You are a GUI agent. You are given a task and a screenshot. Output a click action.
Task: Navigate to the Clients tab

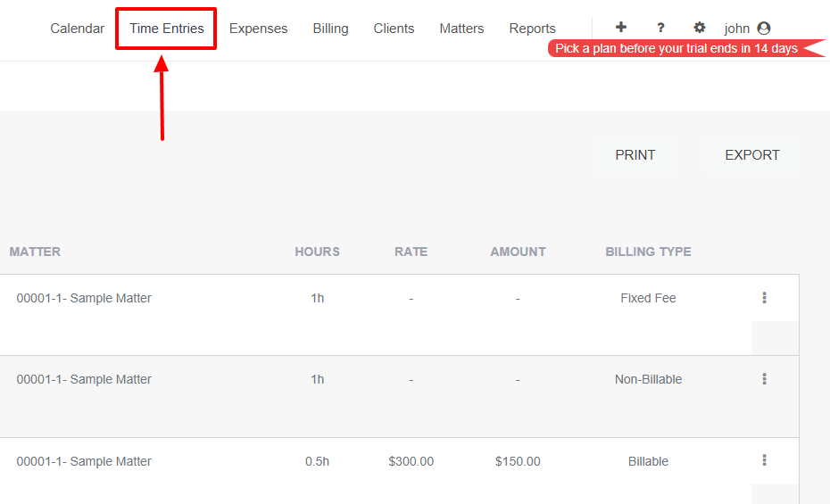(394, 29)
